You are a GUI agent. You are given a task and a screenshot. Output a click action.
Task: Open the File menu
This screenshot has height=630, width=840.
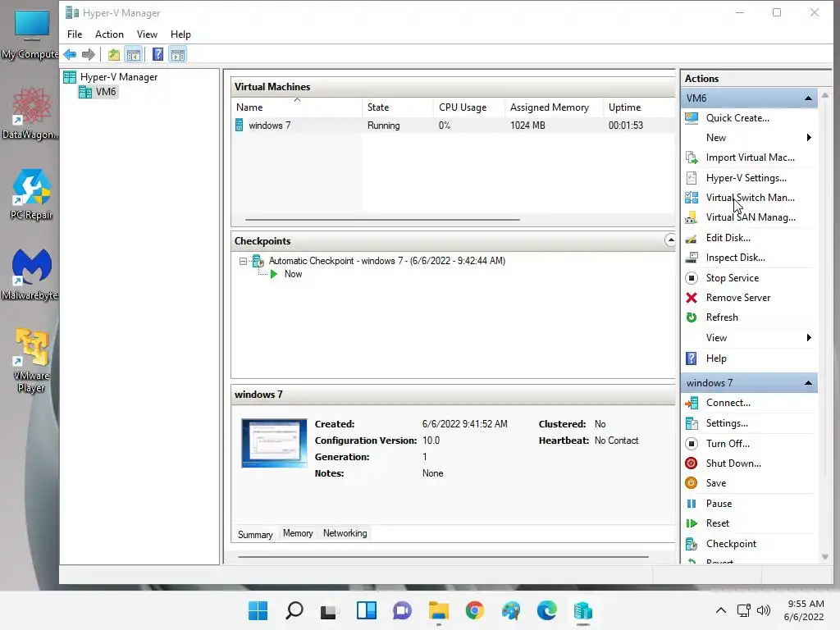click(75, 34)
